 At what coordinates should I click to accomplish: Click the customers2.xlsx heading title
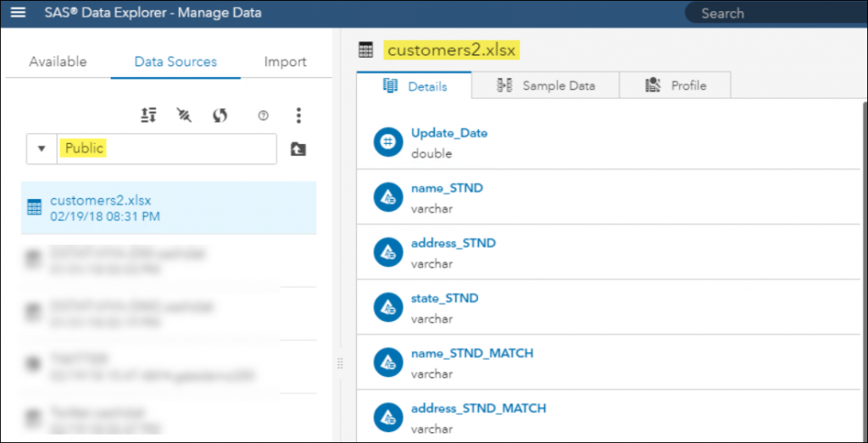tap(451, 50)
